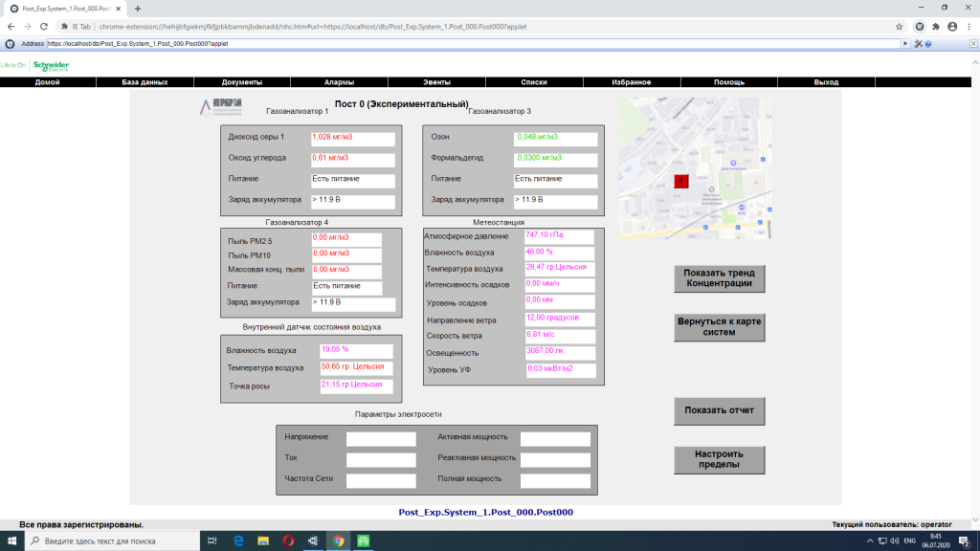The width and height of the screenshot is (980, 551).
Task: Click the Показать тренд Концентрации button
Action: (x=719, y=278)
